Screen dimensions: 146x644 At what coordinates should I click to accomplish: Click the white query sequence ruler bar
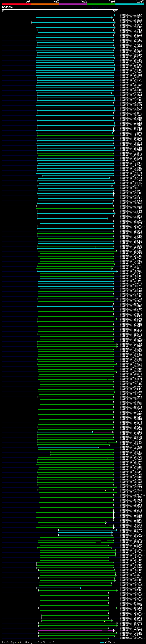[60, 9]
